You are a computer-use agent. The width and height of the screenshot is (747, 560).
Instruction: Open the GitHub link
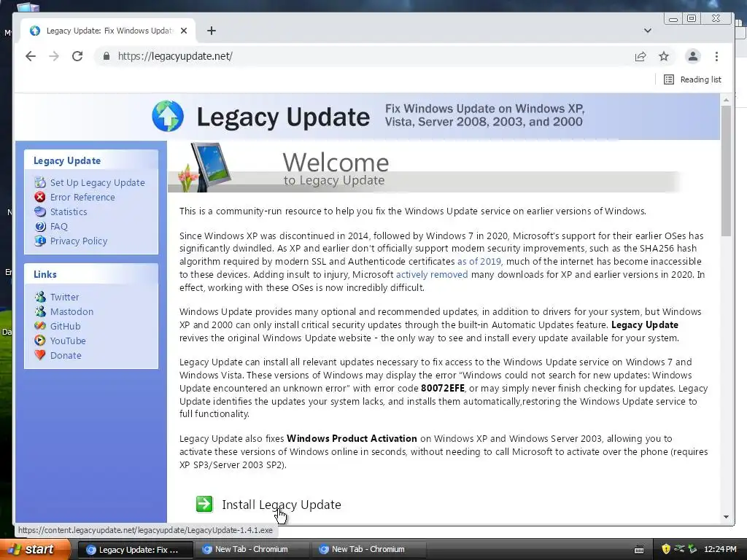65,326
